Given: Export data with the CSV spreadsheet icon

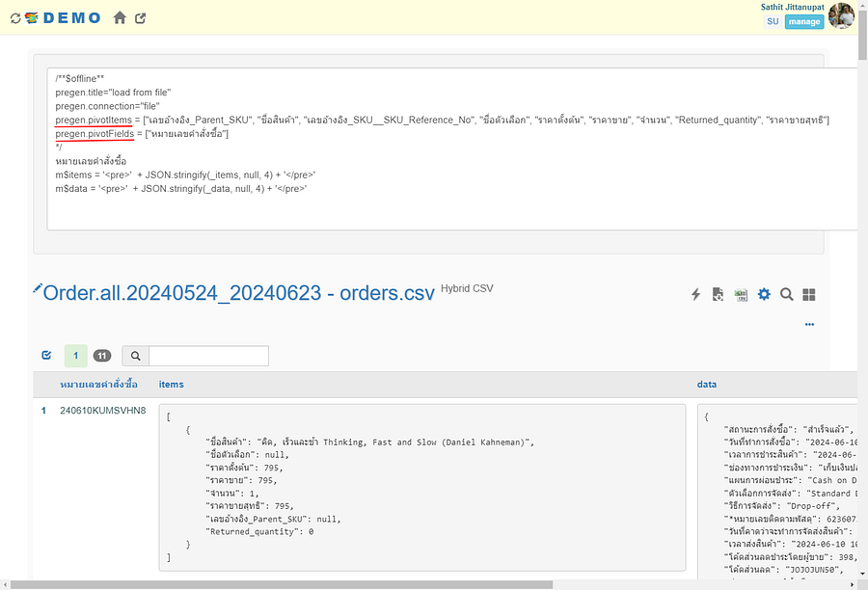Looking at the screenshot, I should pyautogui.click(x=741, y=294).
